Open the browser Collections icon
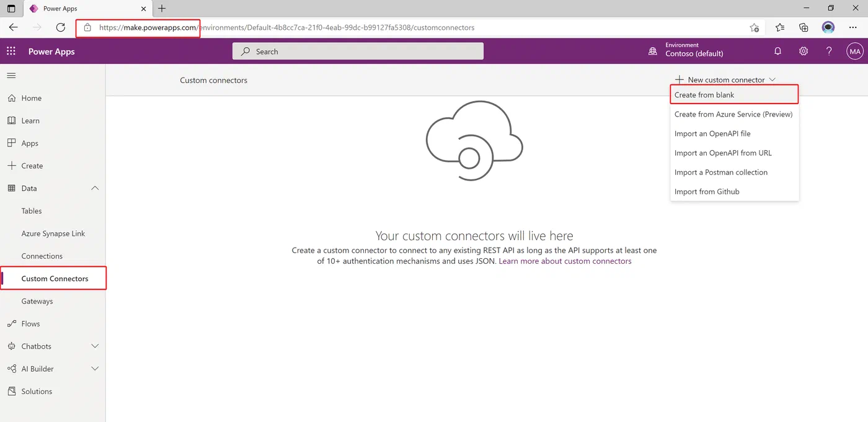This screenshot has width=868, height=422. pyautogui.click(x=804, y=27)
